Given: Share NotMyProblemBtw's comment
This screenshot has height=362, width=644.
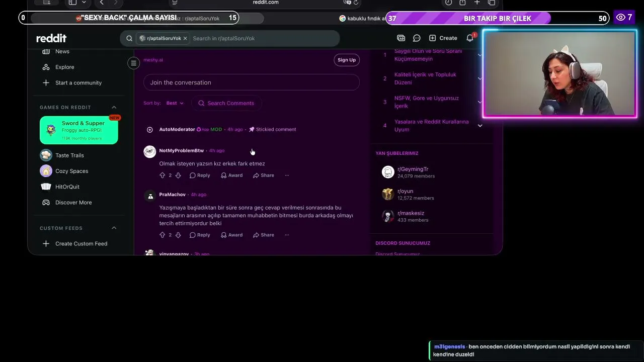Looking at the screenshot, I should click(x=264, y=175).
